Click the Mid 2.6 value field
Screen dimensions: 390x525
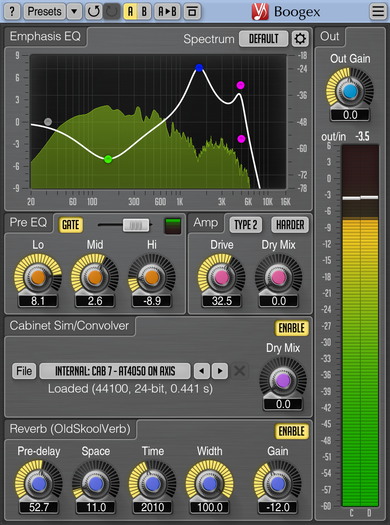coord(95,301)
